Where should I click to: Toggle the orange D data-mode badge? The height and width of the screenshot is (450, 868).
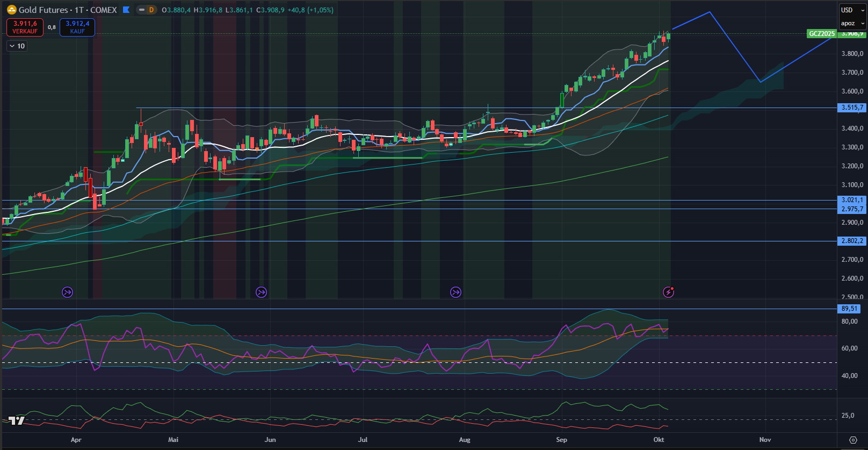151,10
